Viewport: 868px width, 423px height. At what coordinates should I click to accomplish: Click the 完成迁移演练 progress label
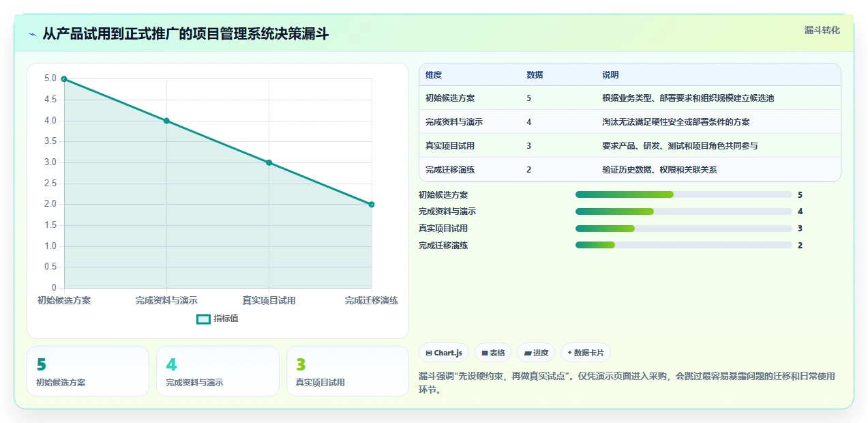click(443, 246)
